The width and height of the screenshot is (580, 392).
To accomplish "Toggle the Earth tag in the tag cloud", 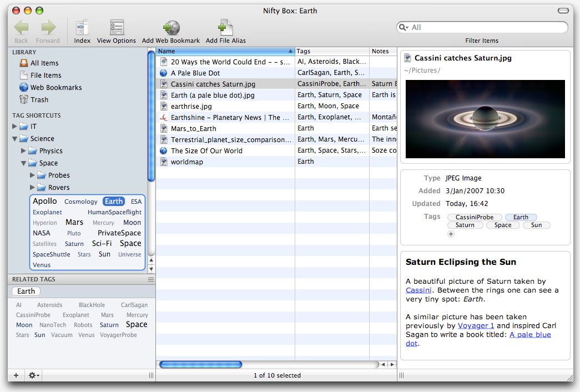I will coord(113,201).
